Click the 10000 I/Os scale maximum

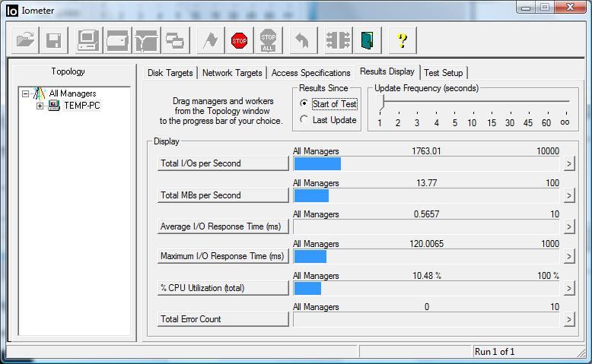pyautogui.click(x=548, y=151)
